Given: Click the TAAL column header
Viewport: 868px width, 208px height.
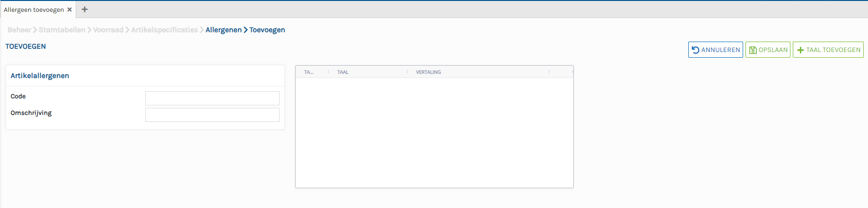Looking at the screenshot, I should pos(343,72).
